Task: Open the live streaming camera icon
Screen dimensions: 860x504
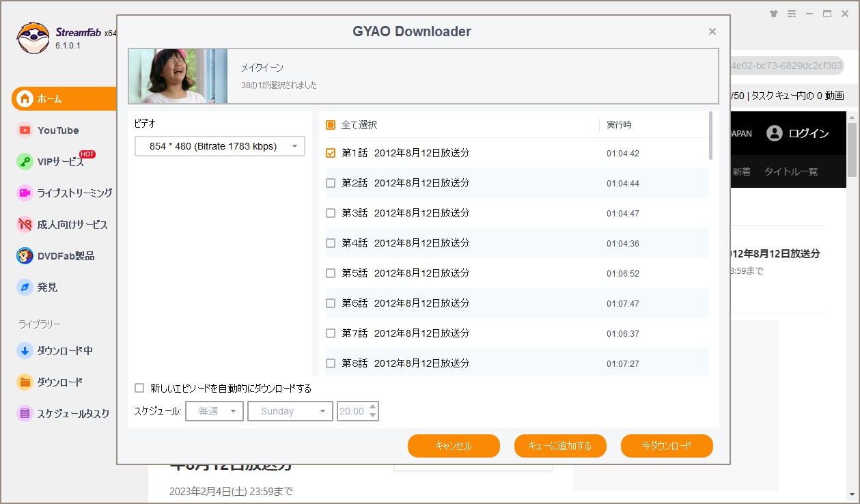Action: [x=25, y=193]
